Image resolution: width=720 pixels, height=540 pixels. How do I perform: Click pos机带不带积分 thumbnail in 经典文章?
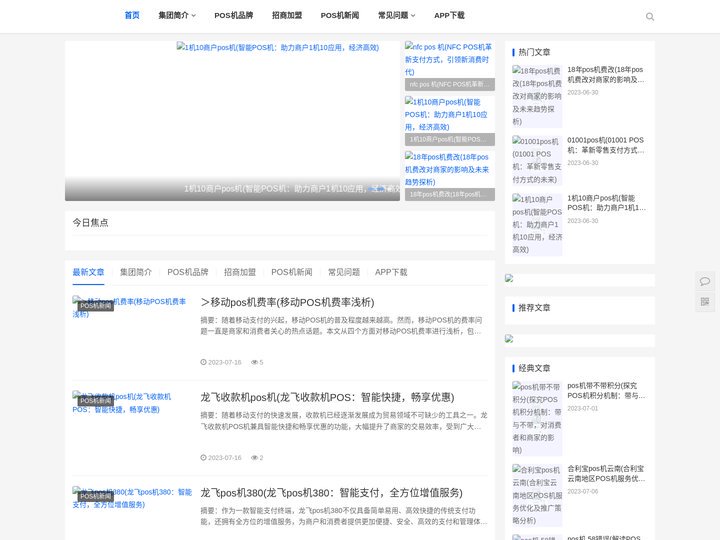coord(537,418)
